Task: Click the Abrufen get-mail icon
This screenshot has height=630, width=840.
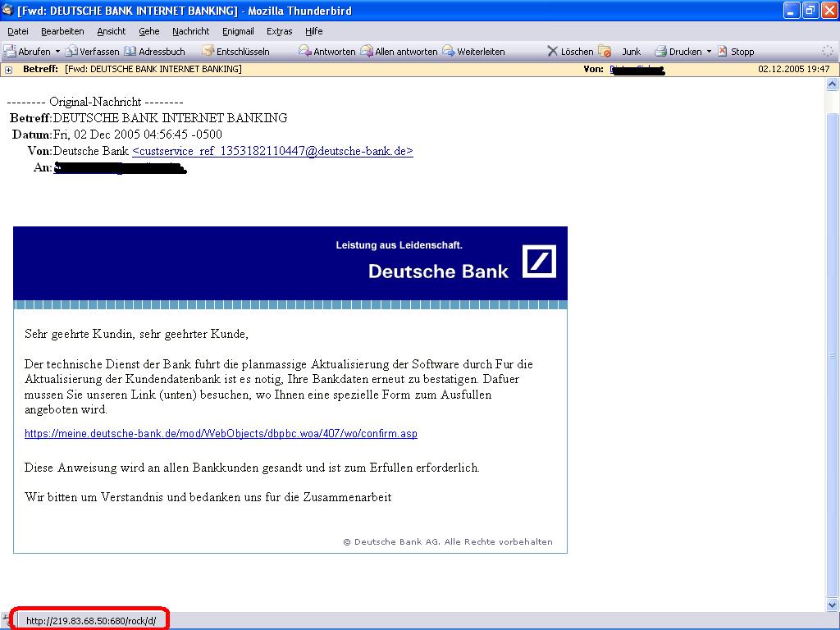Action: click(10, 52)
